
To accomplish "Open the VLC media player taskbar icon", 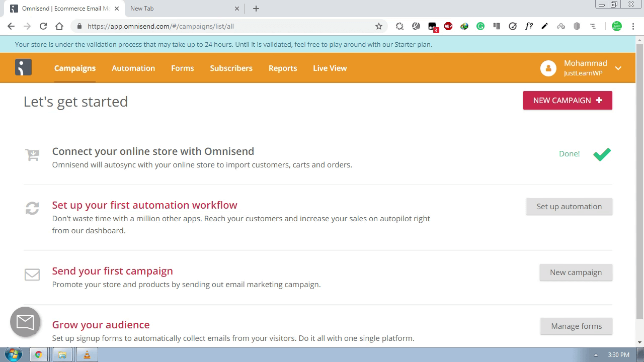I will tap(87, 354).
